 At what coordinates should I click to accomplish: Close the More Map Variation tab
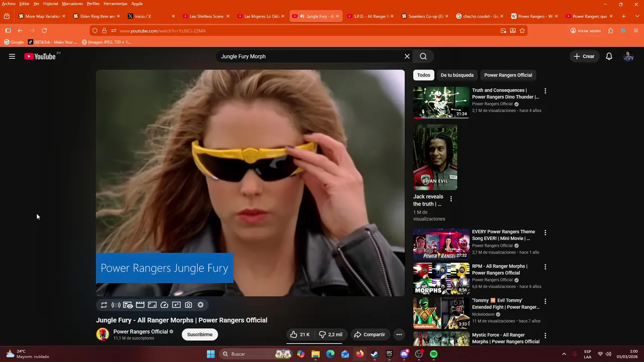pos(64,16)
